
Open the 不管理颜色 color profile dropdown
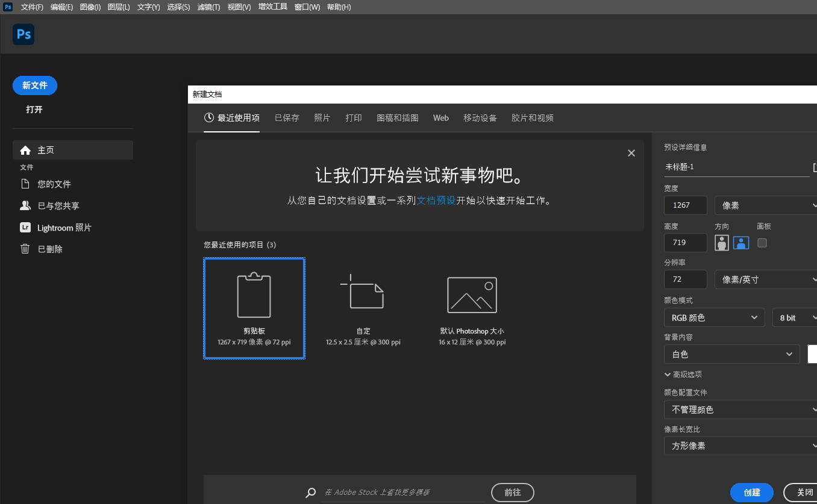(740, 409)
